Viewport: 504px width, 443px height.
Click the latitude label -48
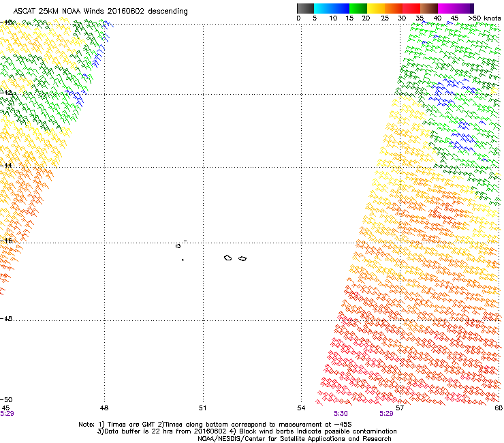[x=6, y=318]
